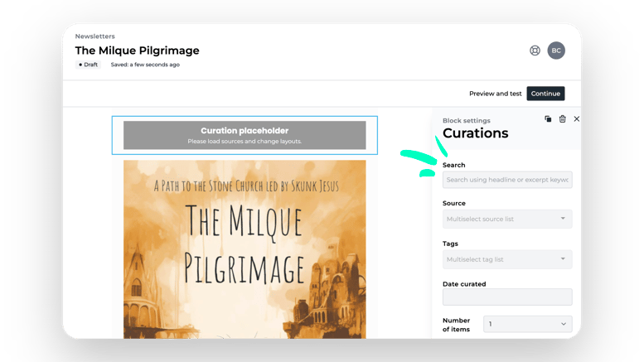Click the Date curated field
644x362 pixels.
(507, 297)
